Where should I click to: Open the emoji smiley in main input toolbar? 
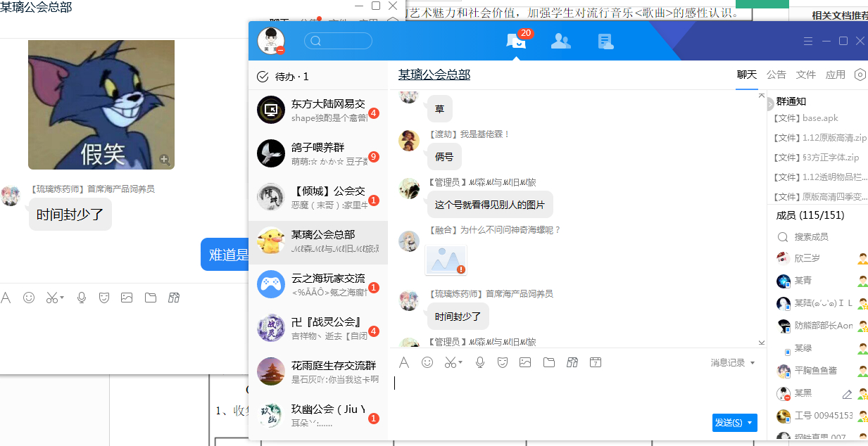click(427, 363)
